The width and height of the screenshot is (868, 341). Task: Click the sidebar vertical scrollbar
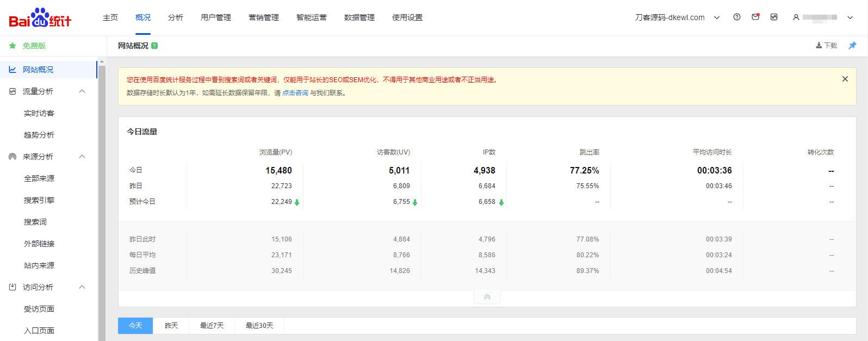point(102,201)
